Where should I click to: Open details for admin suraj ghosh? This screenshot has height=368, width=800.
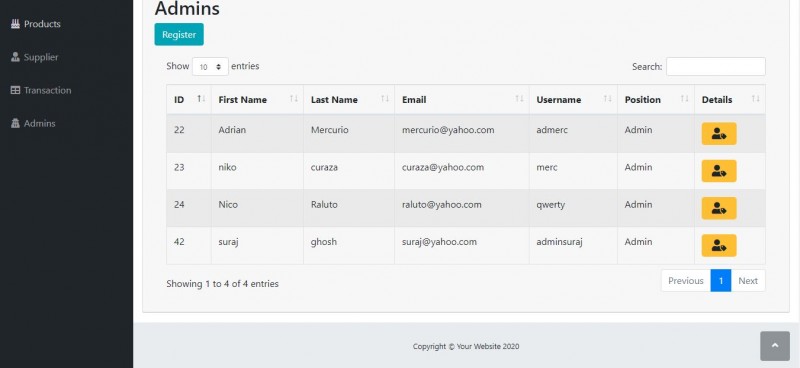coord(718,246)
